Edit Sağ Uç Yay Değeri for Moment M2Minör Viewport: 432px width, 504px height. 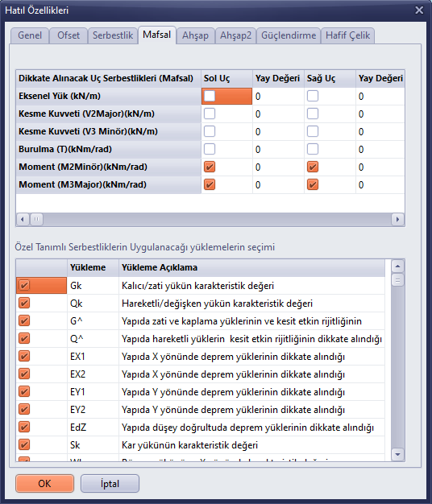click(x=380, y=167)
